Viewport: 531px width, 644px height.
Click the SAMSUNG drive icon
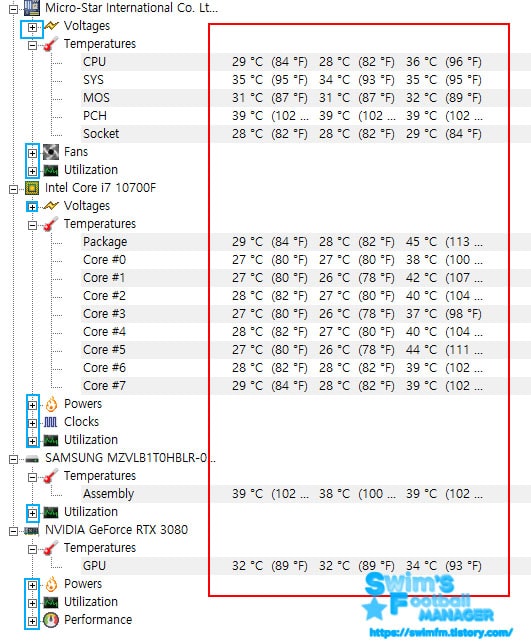(32, 458)
